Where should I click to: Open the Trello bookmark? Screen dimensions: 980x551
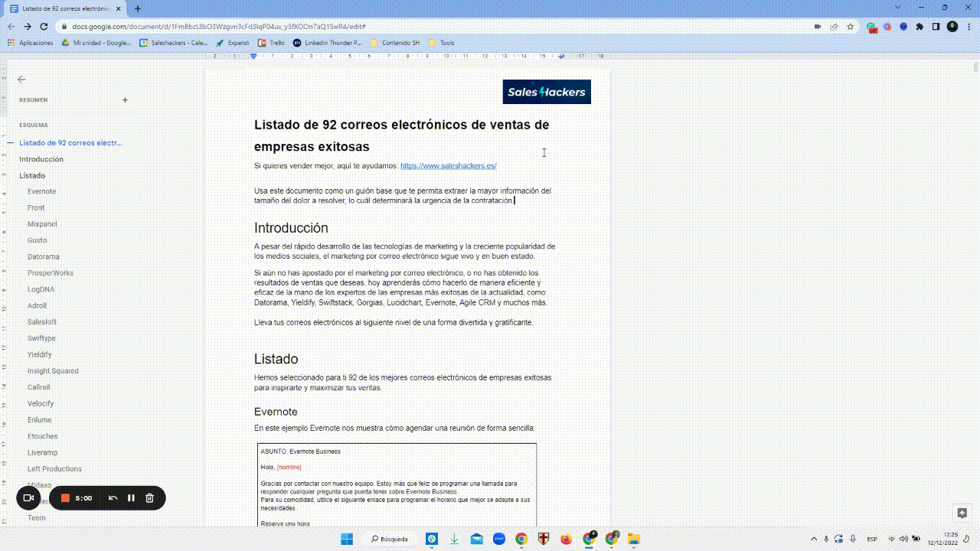(x=271, y=43)
